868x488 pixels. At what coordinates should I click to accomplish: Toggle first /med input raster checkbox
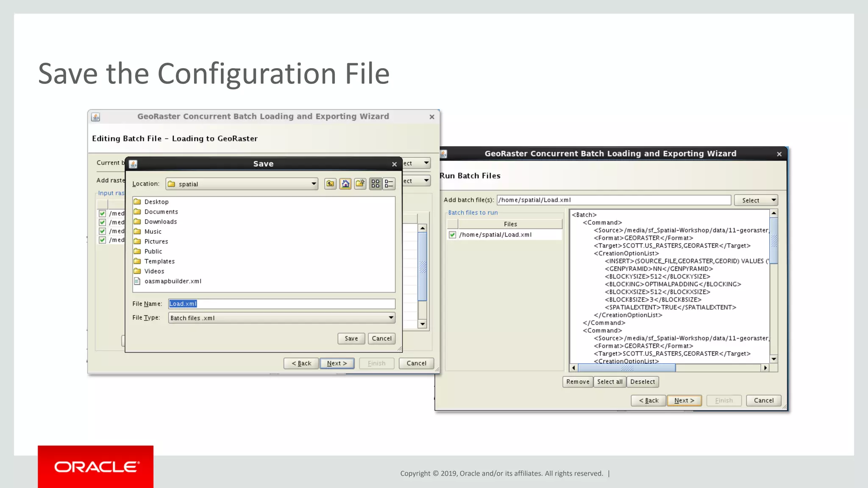click(x=102, y=213)
